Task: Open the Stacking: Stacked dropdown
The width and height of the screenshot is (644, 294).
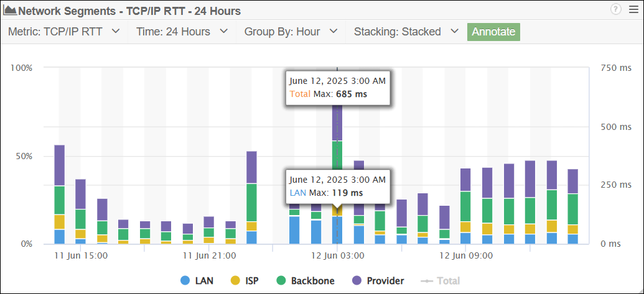Action: [406, 32]
